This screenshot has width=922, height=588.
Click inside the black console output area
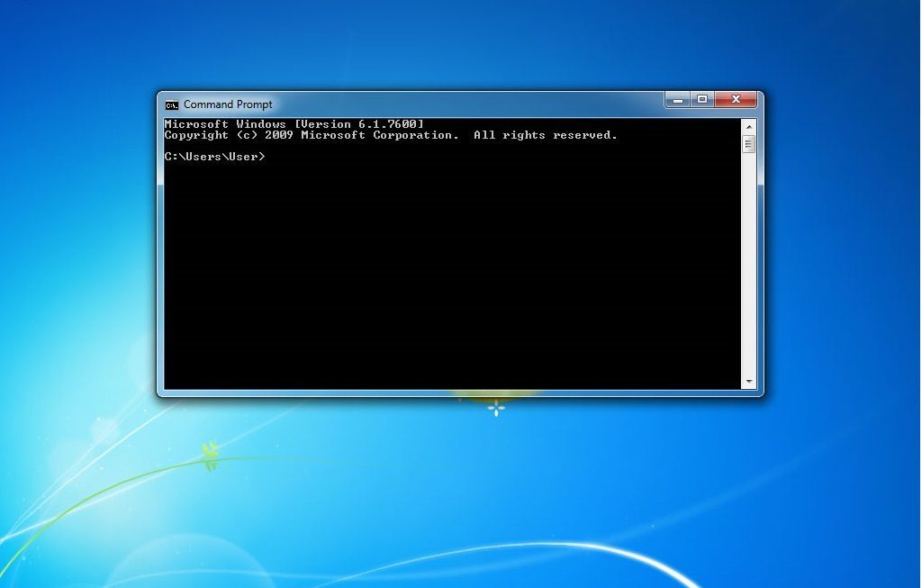[x=450, y=270]
